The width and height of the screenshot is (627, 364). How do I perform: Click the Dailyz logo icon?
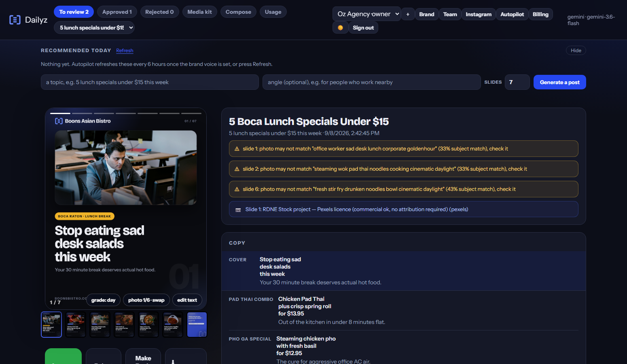[x=15, y=20]
